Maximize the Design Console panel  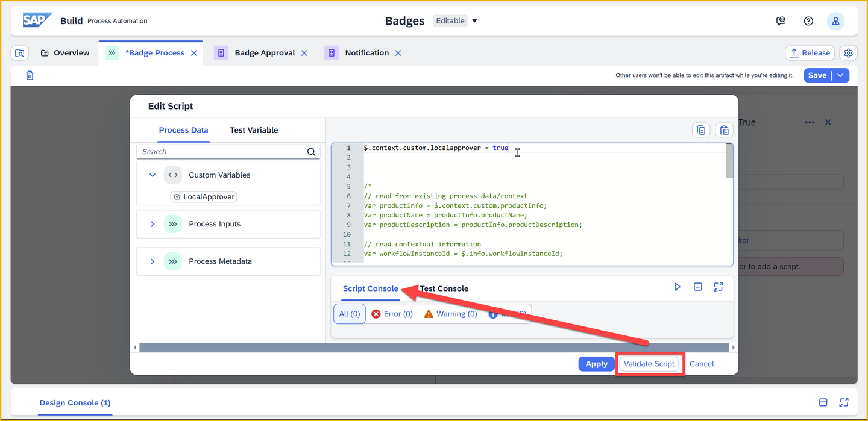[844, 402]
